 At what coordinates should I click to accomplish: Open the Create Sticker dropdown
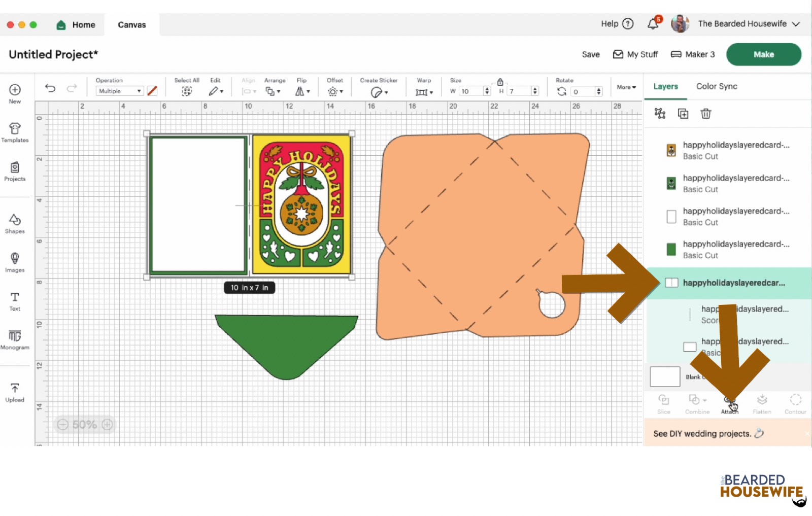tap(379, 92)
